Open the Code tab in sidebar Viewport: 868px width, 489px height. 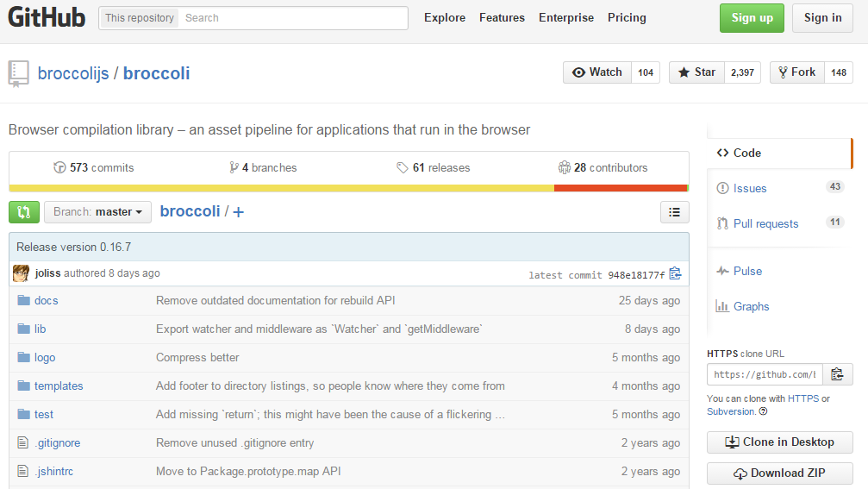779,153
